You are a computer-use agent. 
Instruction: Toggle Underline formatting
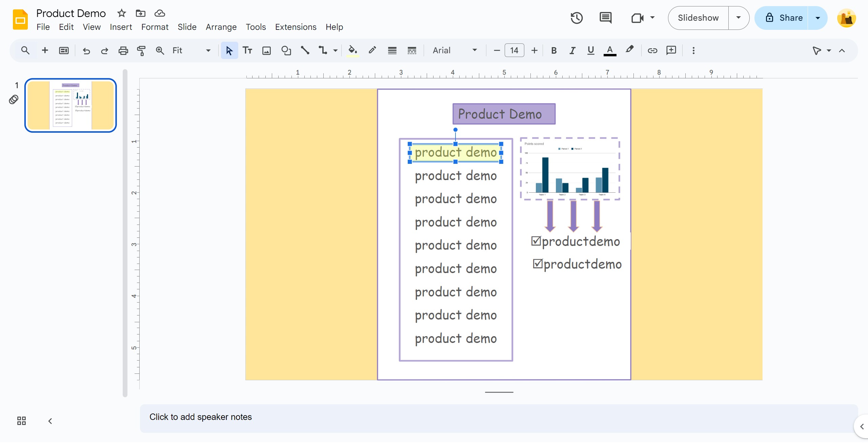pyautogui.click(x=591, y=51)
